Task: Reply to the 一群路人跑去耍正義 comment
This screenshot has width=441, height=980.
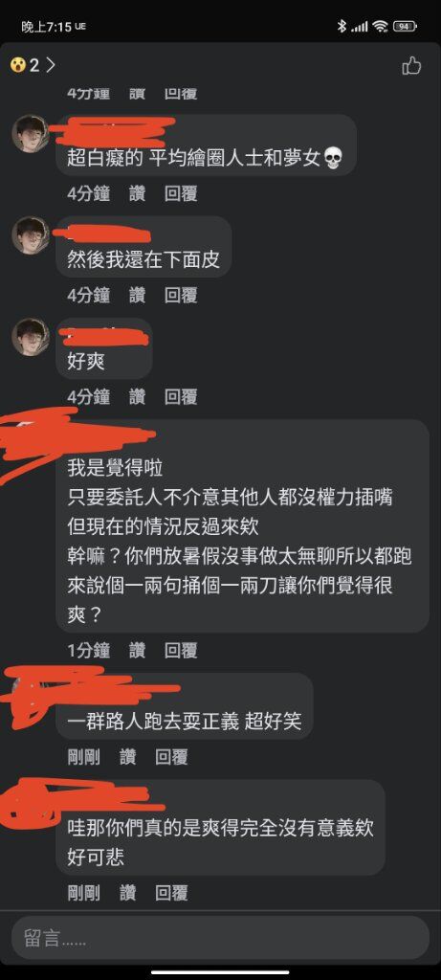Action: coord(172,758)
